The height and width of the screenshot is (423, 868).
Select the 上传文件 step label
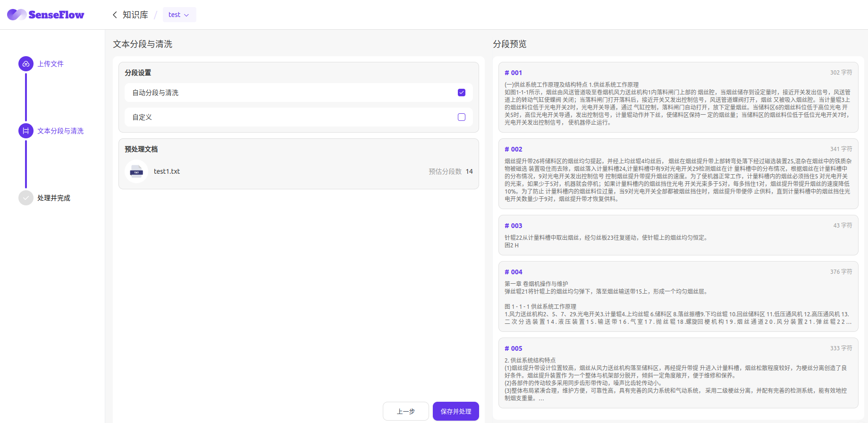click(51, 64)
